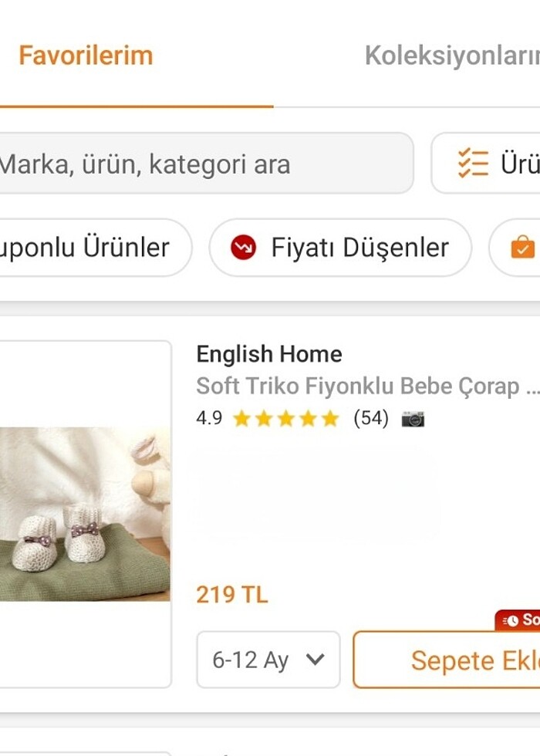This screenshot has width=540, height=756.
Task: Toggle the Fiyatı Düşenler filter
Action: coord(340,248)
